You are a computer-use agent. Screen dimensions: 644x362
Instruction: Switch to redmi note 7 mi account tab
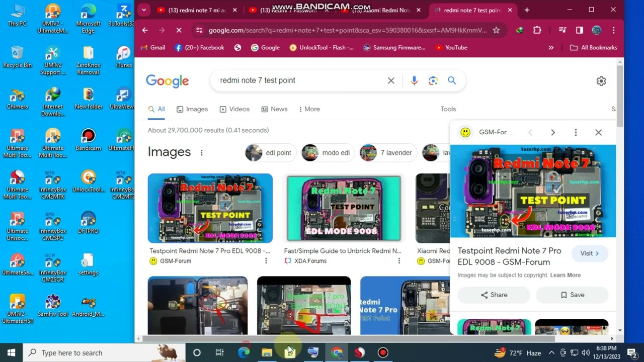[197, 10]
